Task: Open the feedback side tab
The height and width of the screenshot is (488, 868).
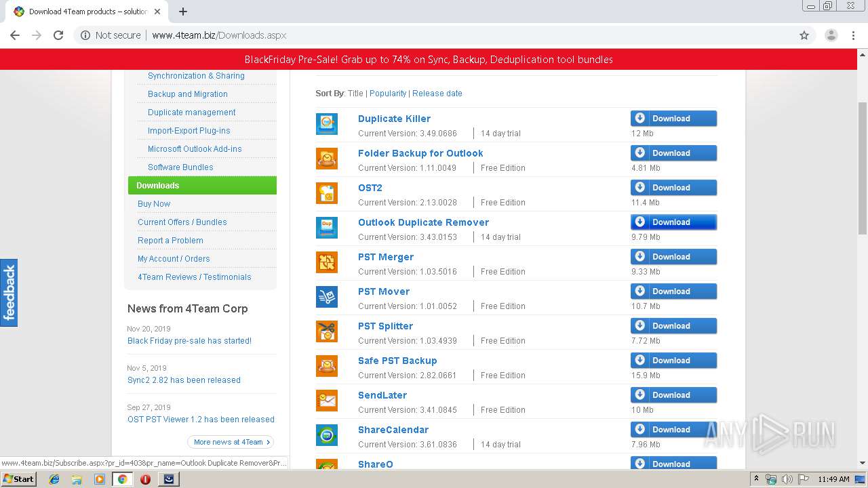Action: pos(9,293)
